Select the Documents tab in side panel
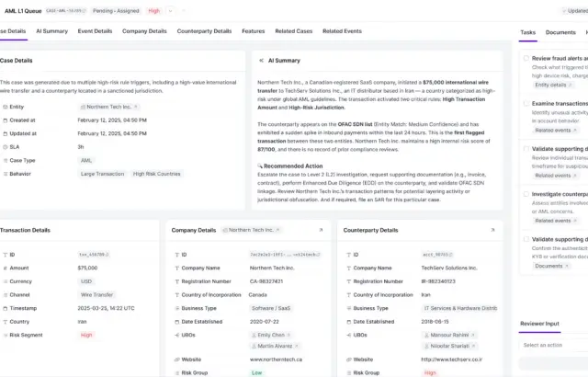 560,32
